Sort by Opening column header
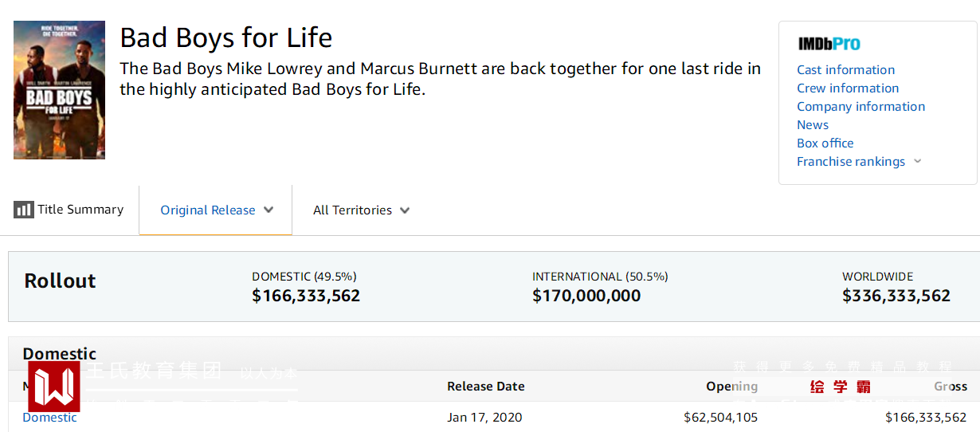This screenshot has height=432, width=980. click(x=731, y=387)
